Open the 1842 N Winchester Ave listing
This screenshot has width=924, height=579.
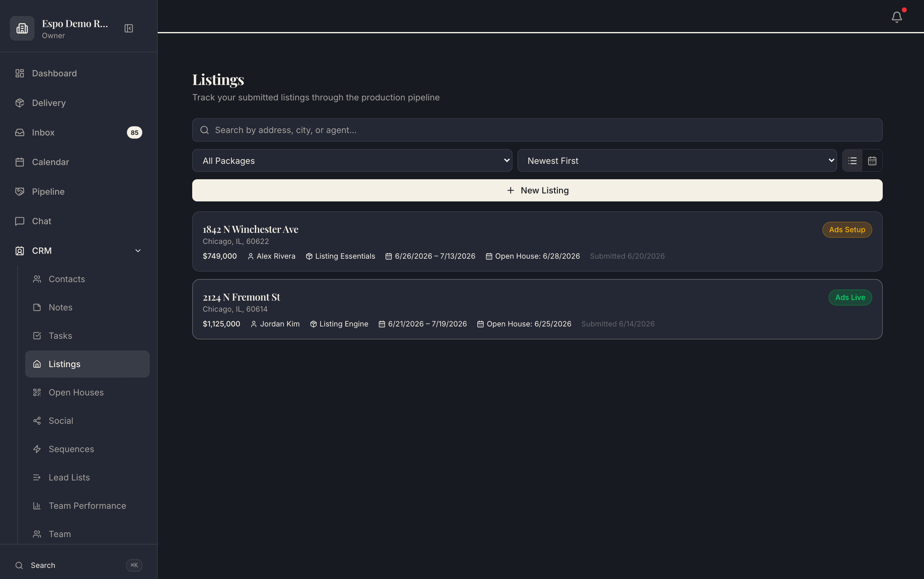click(x=537, y=242)
